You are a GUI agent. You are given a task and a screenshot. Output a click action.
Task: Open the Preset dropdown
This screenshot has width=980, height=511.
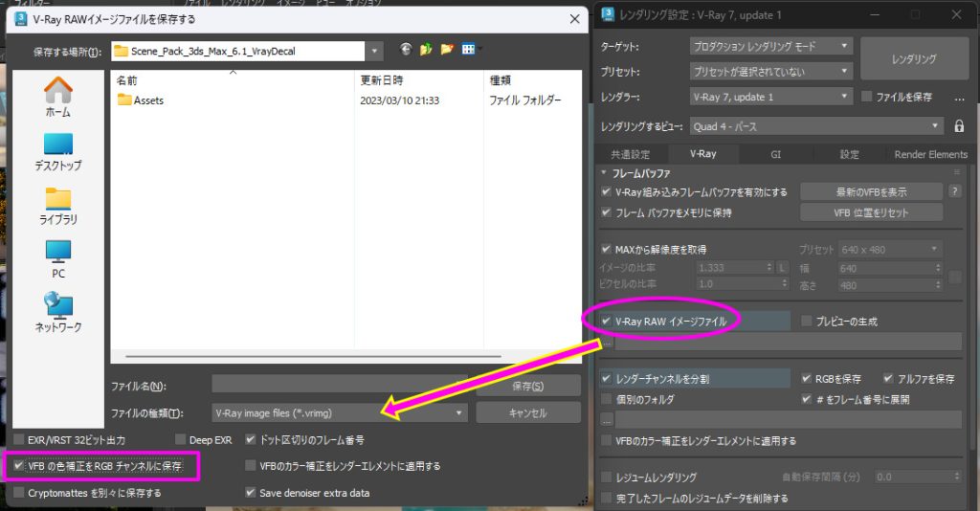(x=770, y=71)
